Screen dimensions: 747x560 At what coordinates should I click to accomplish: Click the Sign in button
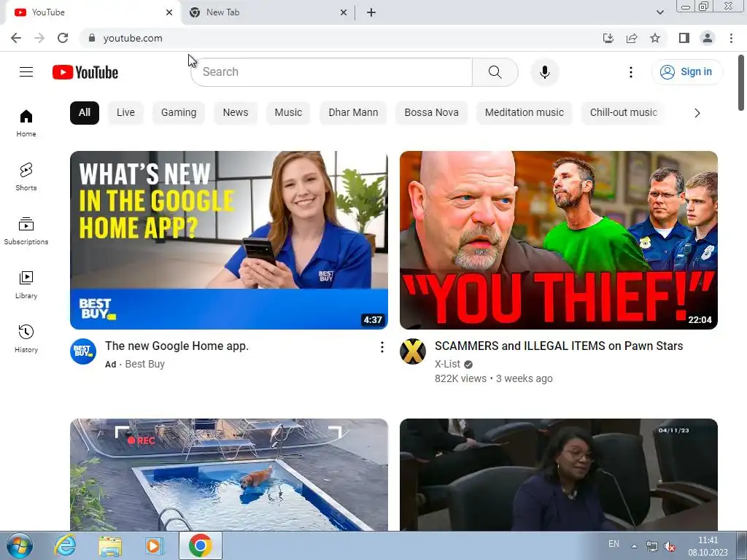coord(686,72)
